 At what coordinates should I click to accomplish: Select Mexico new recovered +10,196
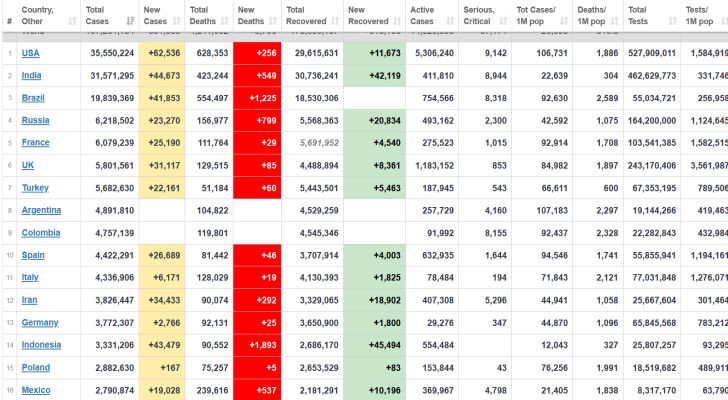[x=384, y=390]
